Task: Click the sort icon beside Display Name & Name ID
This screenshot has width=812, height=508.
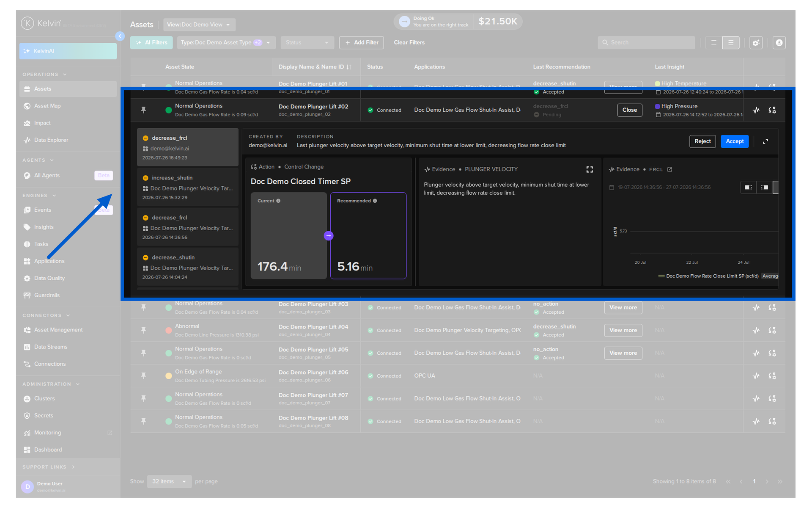Action: point(349,67)
